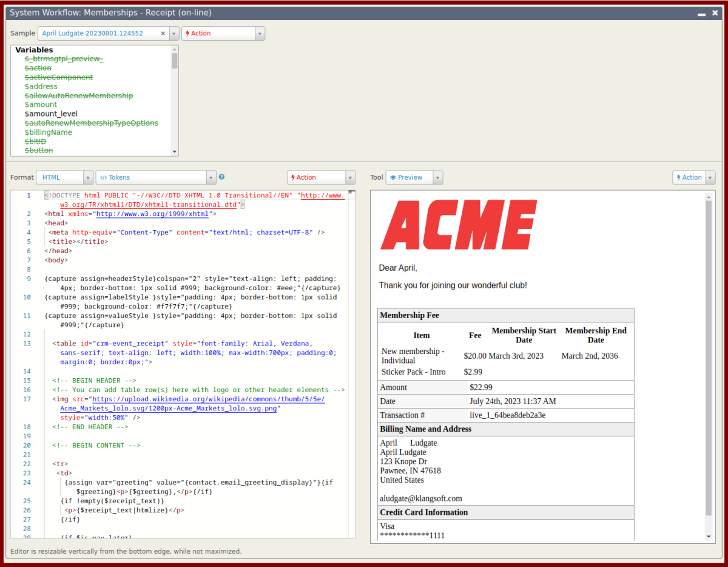Click the Variables list scroll-down arrow

(x=175, y=152)
